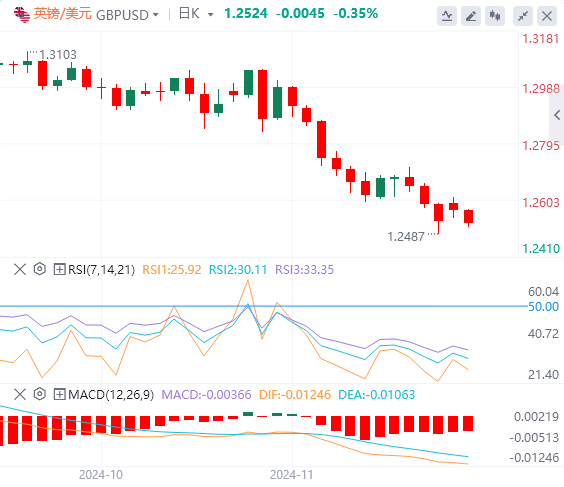Click the DIF:-0.01246 value
The width and height of the screenshot is (564, 487).
point(295,395)
